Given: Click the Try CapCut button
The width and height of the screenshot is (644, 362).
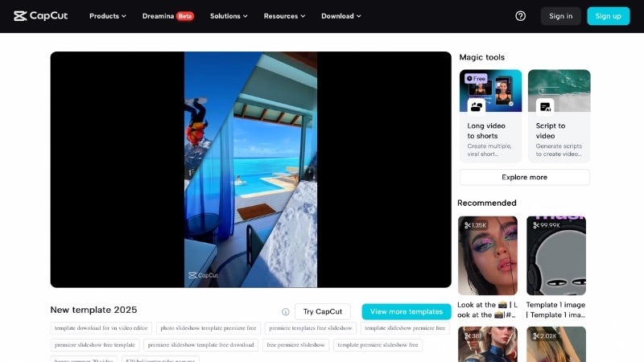Looking at the screenshot, I should coord(323,312).
